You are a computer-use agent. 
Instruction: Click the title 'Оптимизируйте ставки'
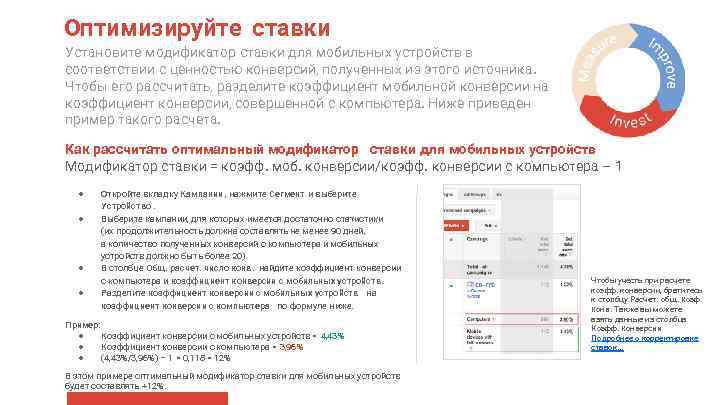[197, 28]
